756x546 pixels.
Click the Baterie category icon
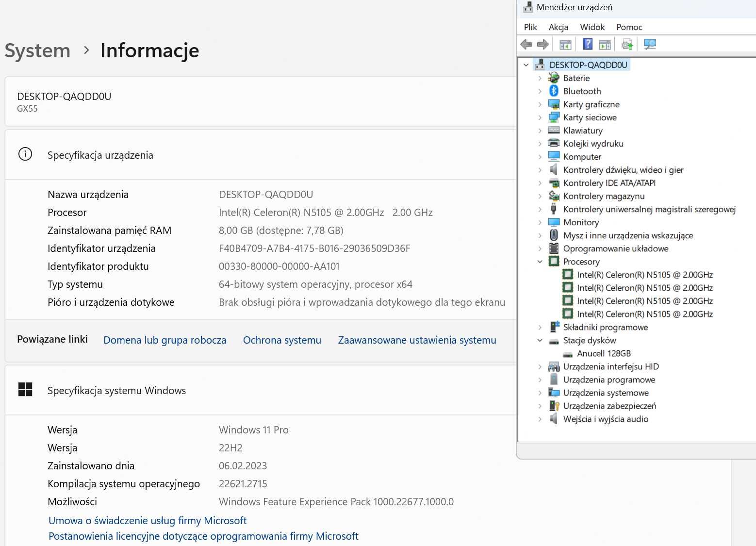tap(554, 78)
